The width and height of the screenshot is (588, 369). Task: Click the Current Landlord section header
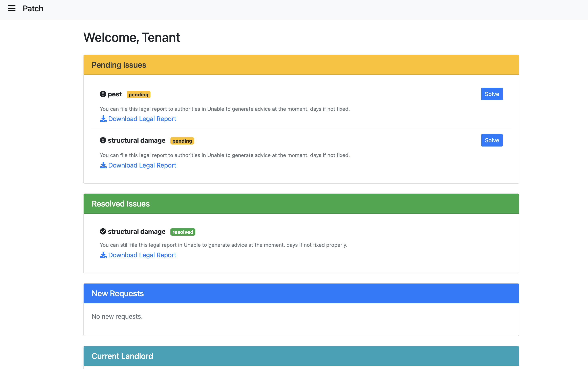tap(301, 356)
